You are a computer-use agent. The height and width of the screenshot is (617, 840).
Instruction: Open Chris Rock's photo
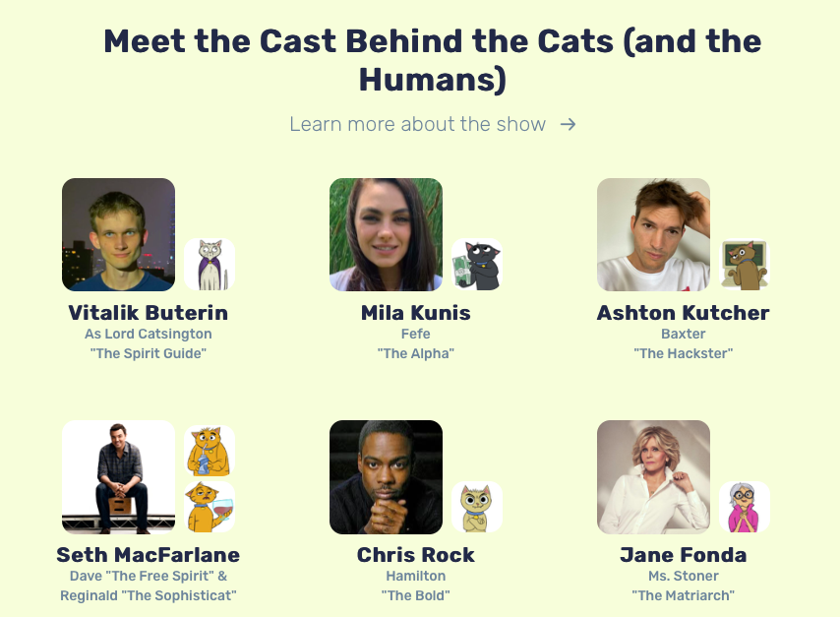point(386,477)
